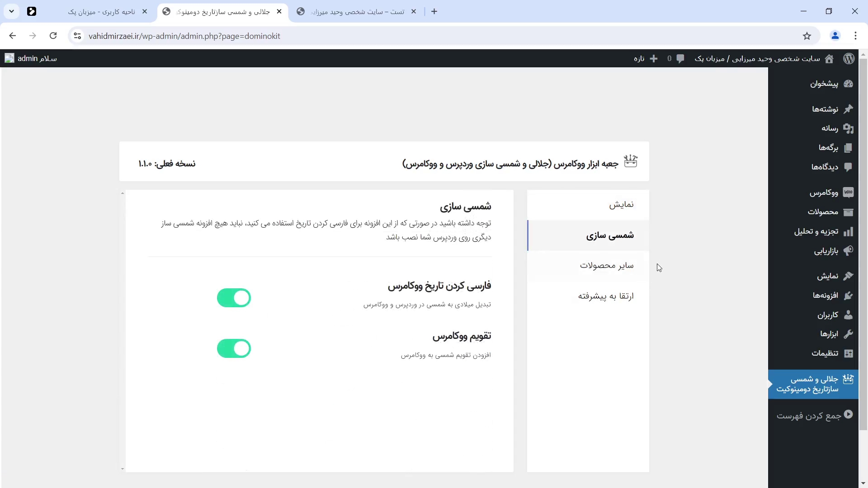Viewport: 868px width, 488px height.
Task: Open the ارتقا به پیشرفته tab
Action: point(588,296)
